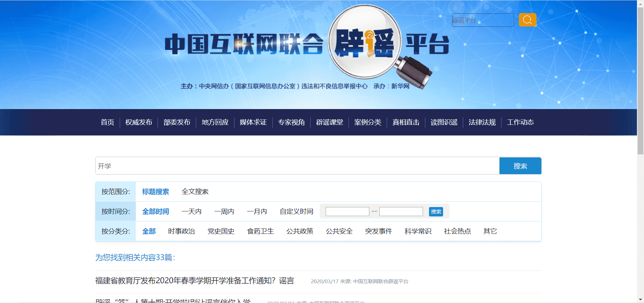This screenshot has width=644, height=303.
Task: Click the yellow magnifier search icon
Action: [x=527, y=20]
